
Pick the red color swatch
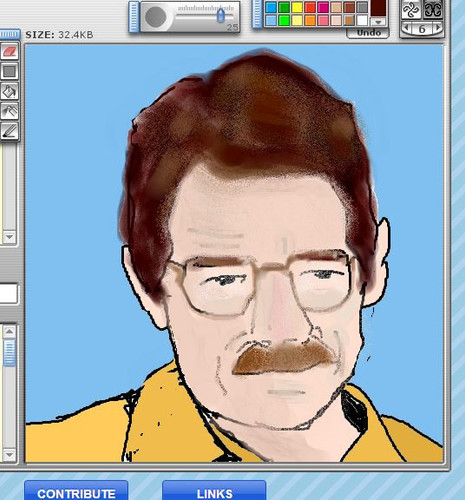click(x=310, y=8)
